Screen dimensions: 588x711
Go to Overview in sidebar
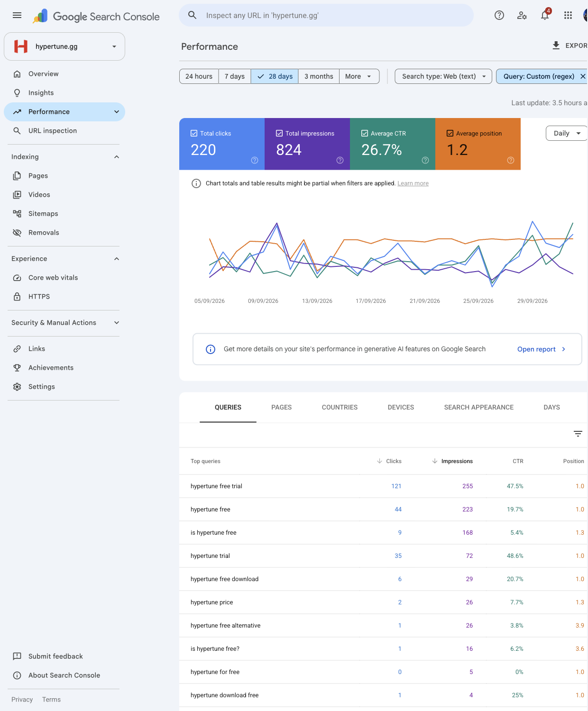64,74
